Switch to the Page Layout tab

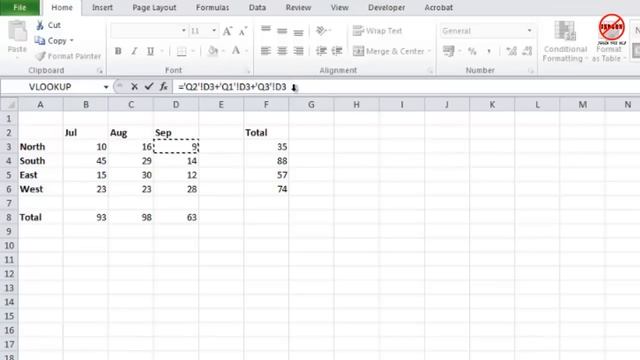point(154,7)
